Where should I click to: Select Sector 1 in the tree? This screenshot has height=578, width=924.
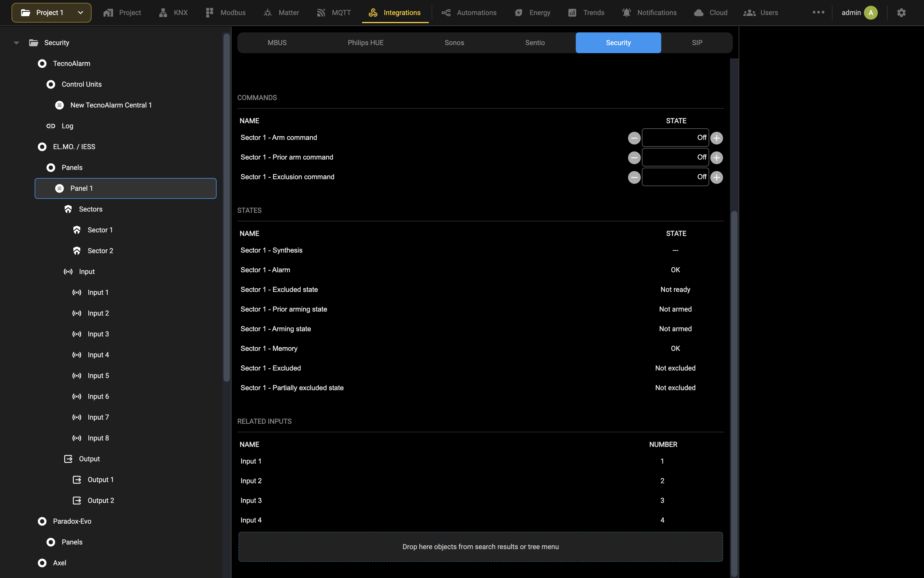[100, 230]
